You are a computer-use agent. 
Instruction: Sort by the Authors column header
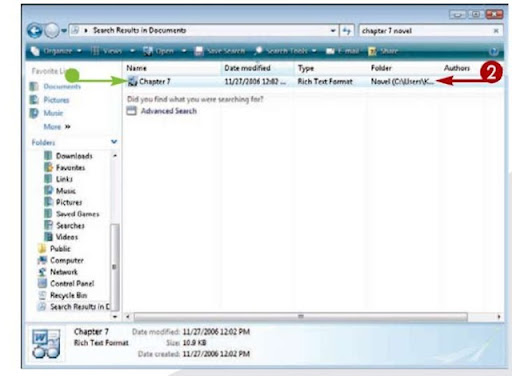pos(457,68)
